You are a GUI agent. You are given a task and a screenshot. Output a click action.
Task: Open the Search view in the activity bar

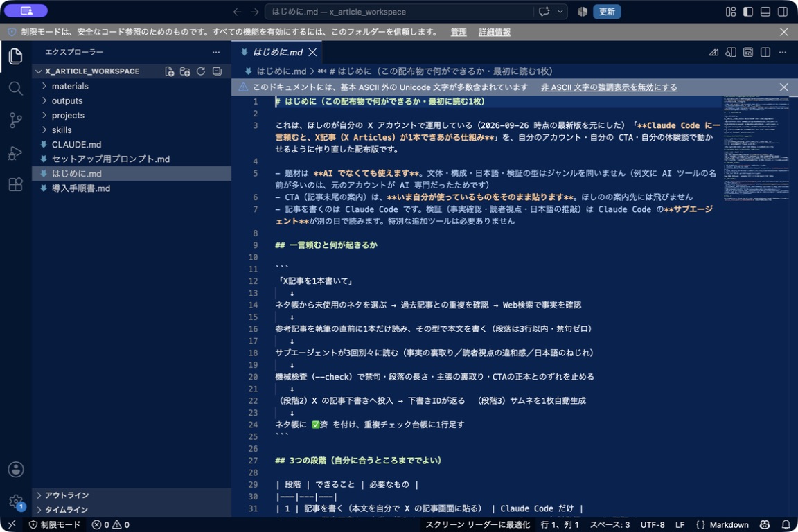click(16, 89)
